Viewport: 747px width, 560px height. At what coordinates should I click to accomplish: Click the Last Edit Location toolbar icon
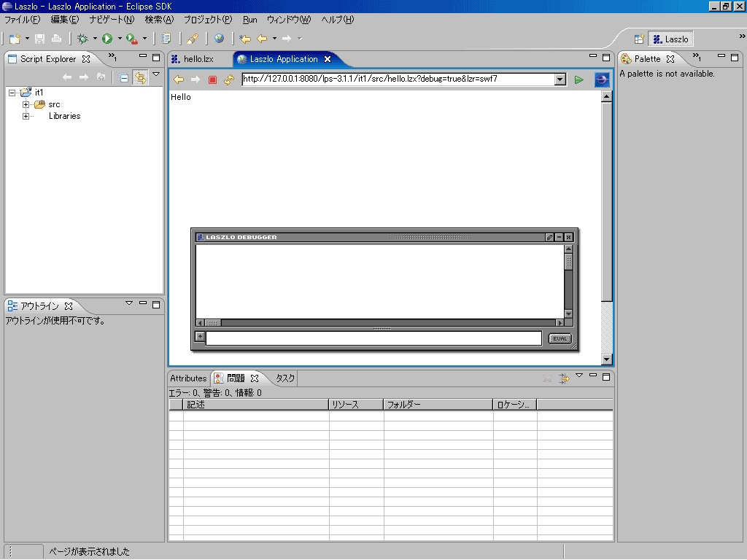pos(245,39)
